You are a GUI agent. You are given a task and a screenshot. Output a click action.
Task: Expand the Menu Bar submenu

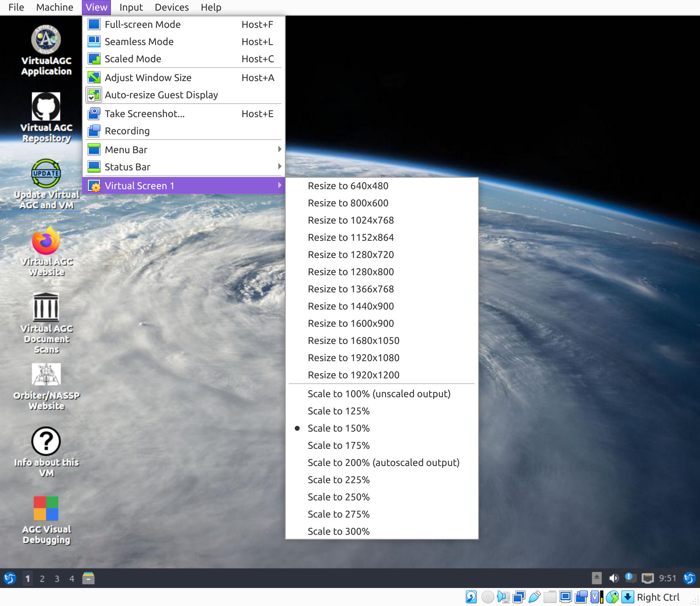click(x=183, y=150)
